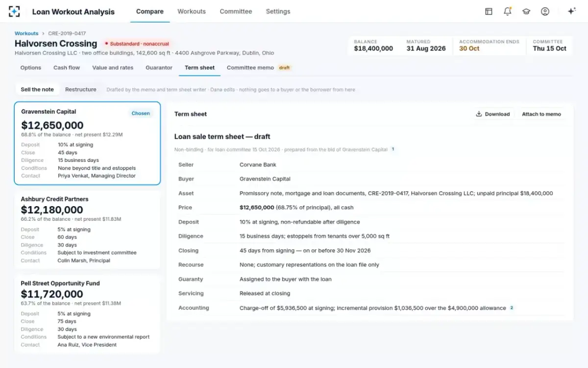Screen dimensions: 588x368
Task: Select the Ashbury Credit Partners bid card
Action: tap(87, 230)
